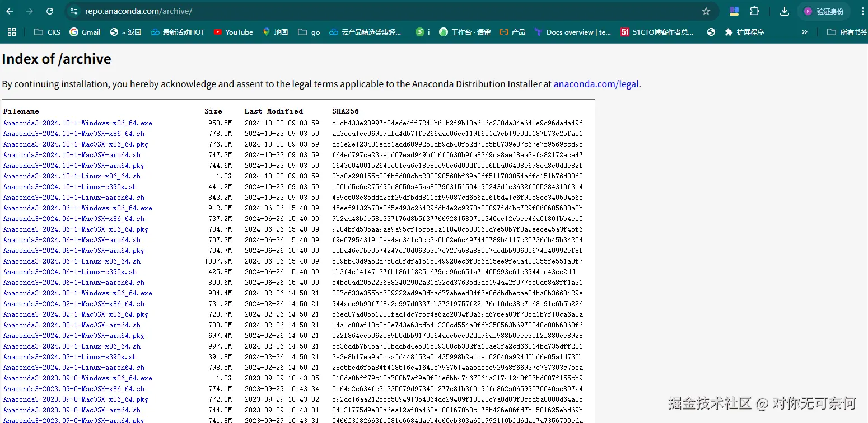Download Anaconda3-2024.02-1-MacOSX-x86_64.sh
868x423 pixels.
pos(74,304)
